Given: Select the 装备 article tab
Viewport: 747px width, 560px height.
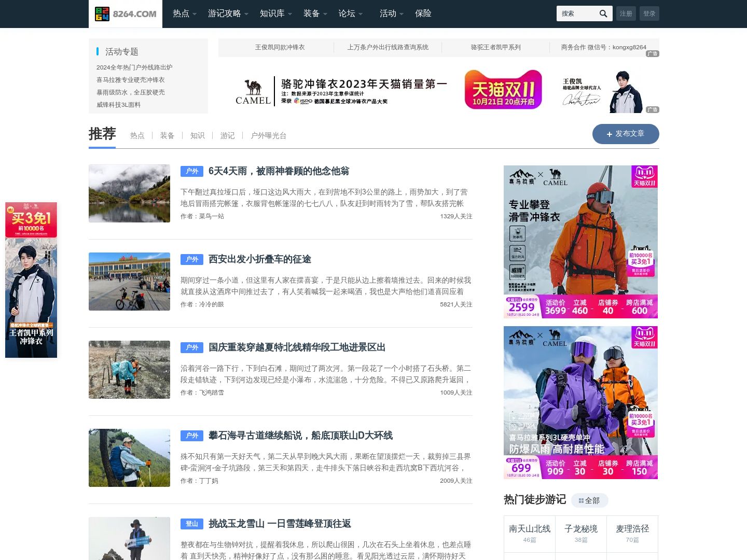Looking at the screenshot, I should click(167, 136).
